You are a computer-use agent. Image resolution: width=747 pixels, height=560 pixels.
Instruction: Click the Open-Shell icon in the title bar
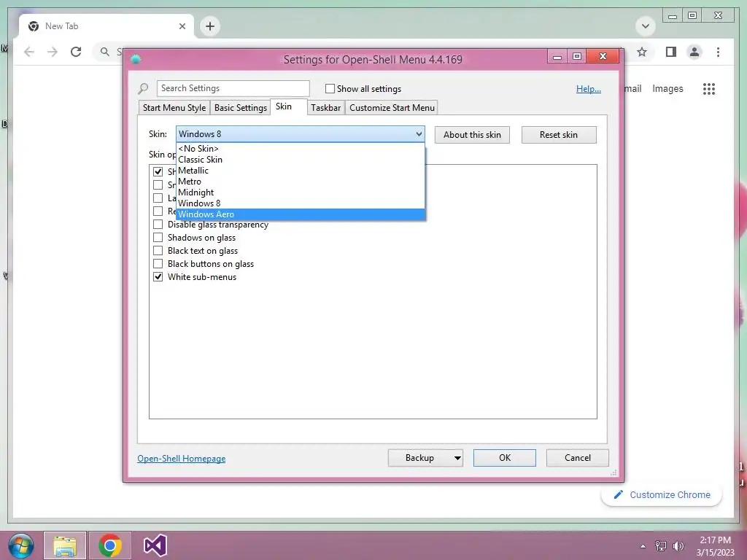click(136, 60)
